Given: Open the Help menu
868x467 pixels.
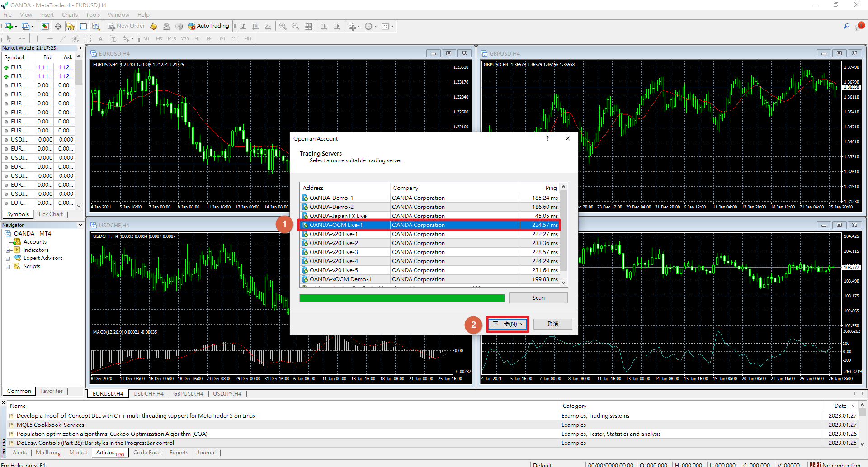Looking at the screenshot, I should [x=143, y=15].
